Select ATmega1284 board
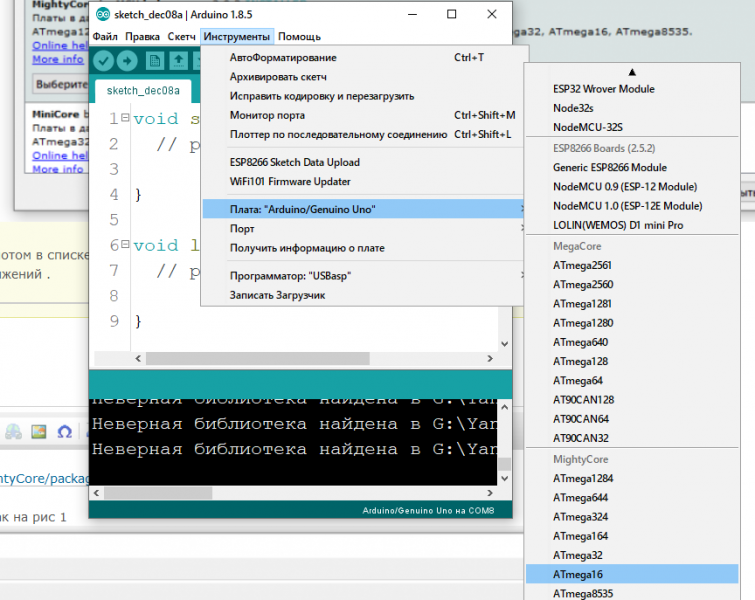This screenshot has height=600, width=755. point(632,479)
